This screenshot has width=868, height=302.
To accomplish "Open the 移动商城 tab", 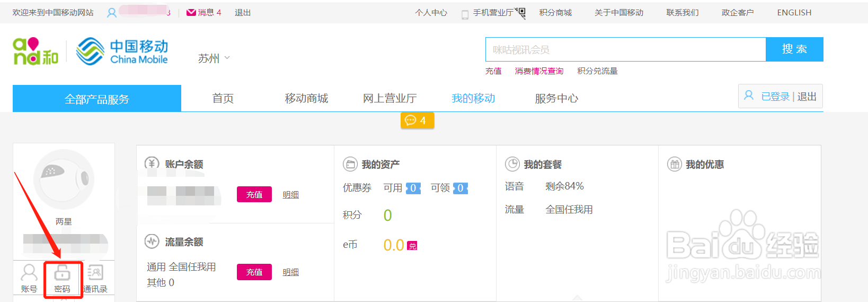I will point(306,98).
